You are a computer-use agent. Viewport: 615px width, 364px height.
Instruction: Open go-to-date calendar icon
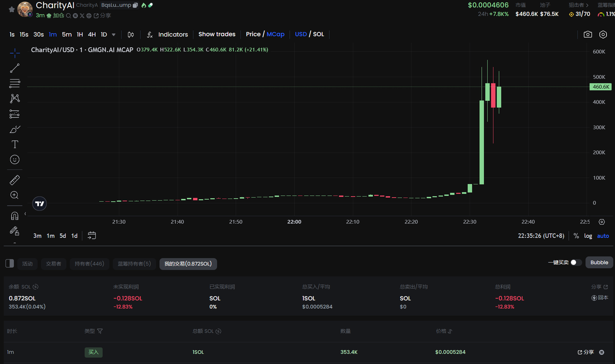click(92, 235)
